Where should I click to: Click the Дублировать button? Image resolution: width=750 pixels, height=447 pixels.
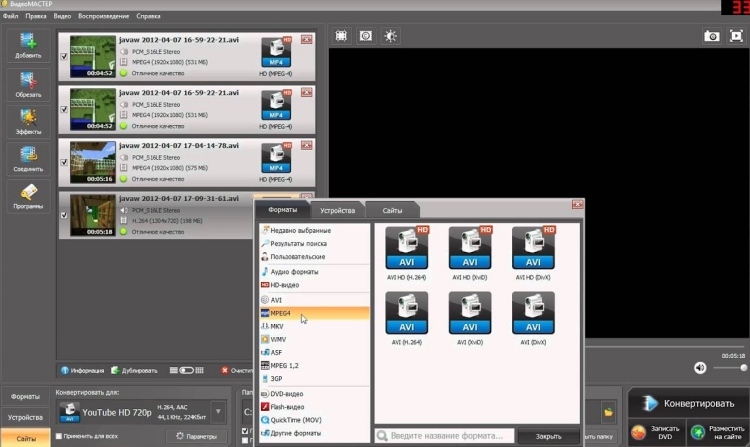pos(134,371)
